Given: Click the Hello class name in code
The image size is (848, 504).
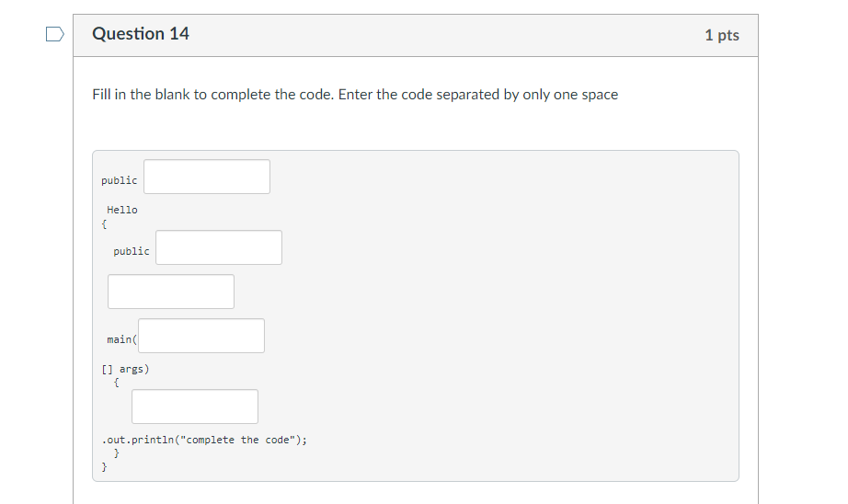Looking at the screenshot, I should pyautogui.click(x=122, y=210).
